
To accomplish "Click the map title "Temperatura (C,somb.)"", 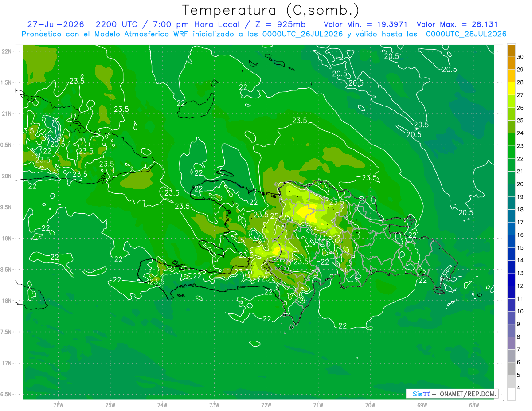I will (271, 10).
